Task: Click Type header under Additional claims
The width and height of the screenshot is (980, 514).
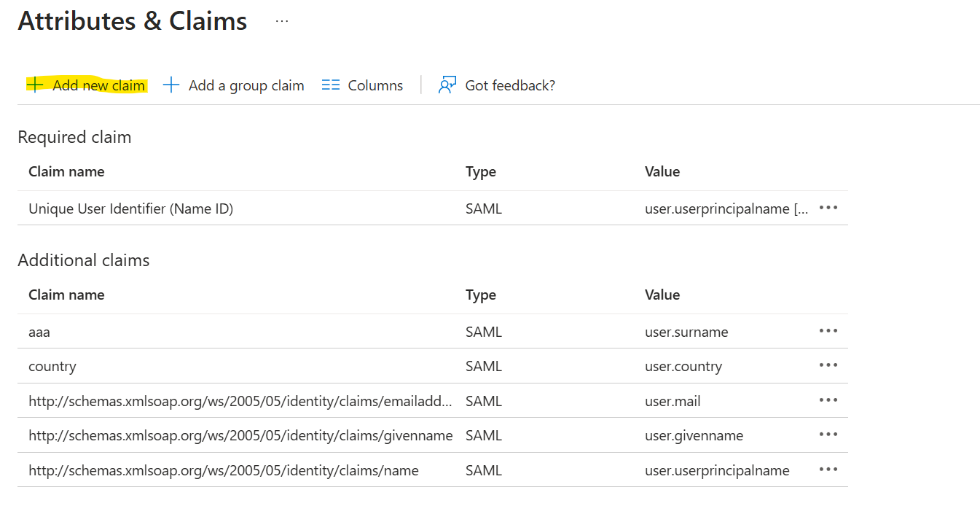Action: (481, 296)
